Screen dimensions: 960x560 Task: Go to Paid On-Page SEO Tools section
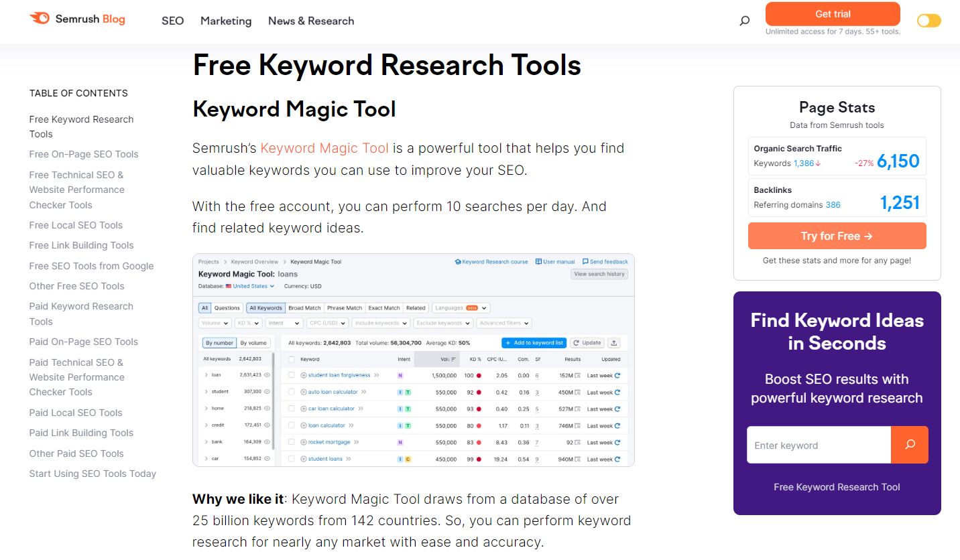click(x=84, y=342)
